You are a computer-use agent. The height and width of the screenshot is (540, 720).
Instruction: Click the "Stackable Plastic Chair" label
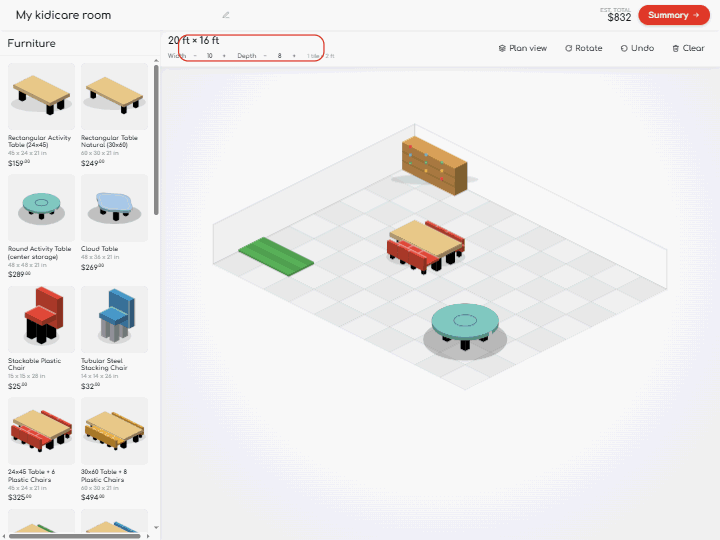tap(34, 364)
